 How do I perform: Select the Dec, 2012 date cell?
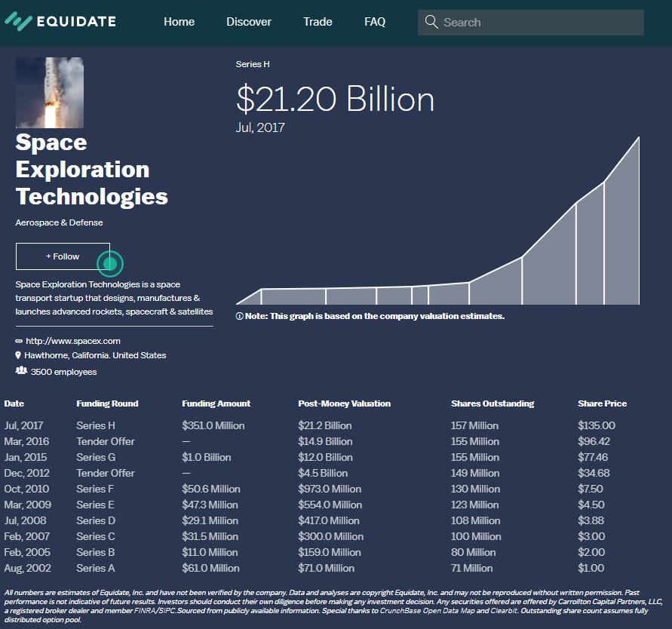point(26,473)
